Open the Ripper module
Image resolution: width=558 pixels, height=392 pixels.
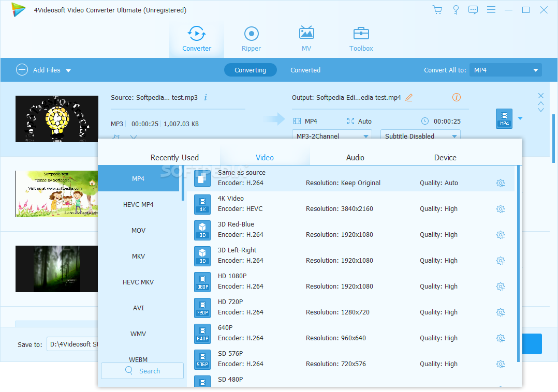(x=251, y=39)
